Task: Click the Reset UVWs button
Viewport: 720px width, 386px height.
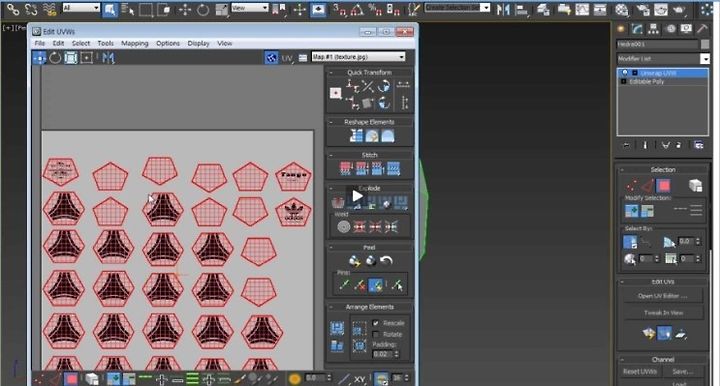Action: 640,371
